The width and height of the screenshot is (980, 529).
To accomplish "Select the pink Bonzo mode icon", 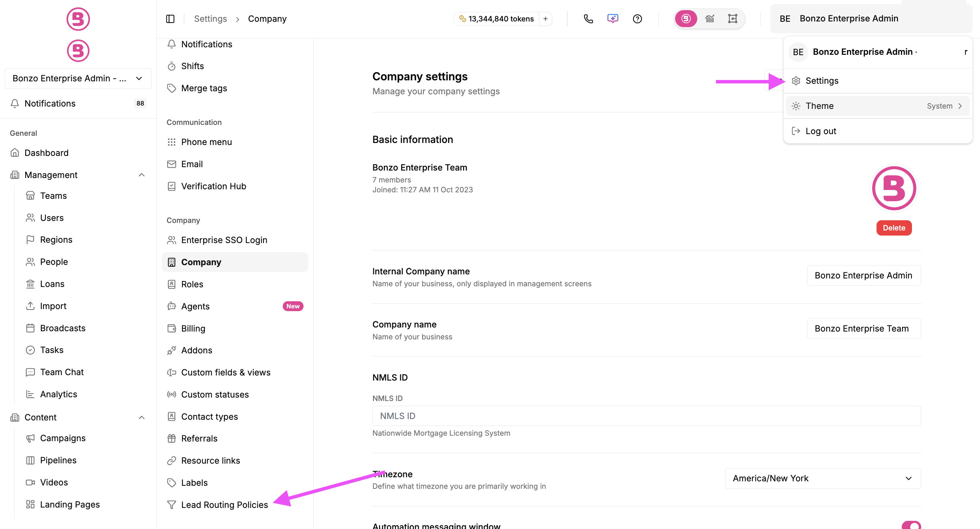I will [686, 19].
